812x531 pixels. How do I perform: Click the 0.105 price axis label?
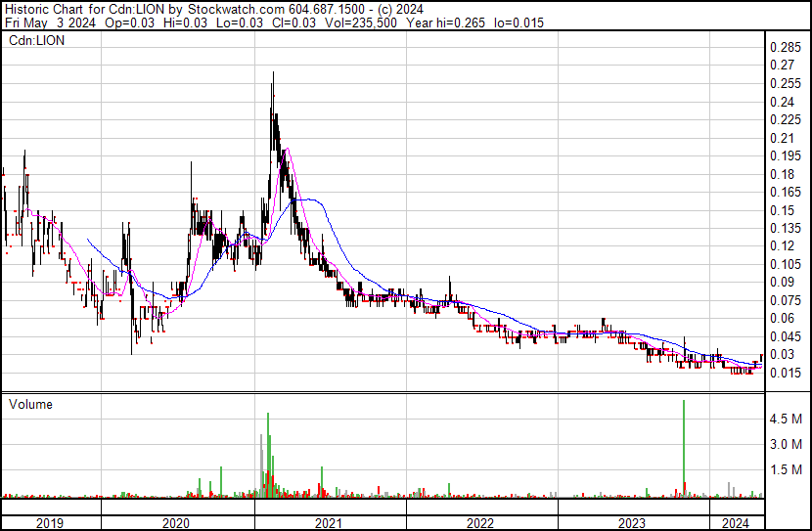pyautogui.click(x=785, y=264)
